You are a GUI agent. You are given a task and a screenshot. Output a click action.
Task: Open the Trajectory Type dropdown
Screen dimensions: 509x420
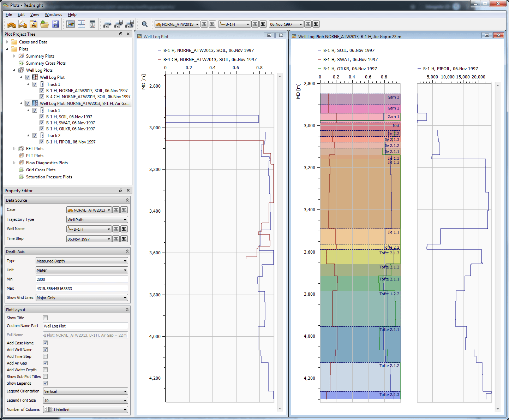[x=97, y=219]
